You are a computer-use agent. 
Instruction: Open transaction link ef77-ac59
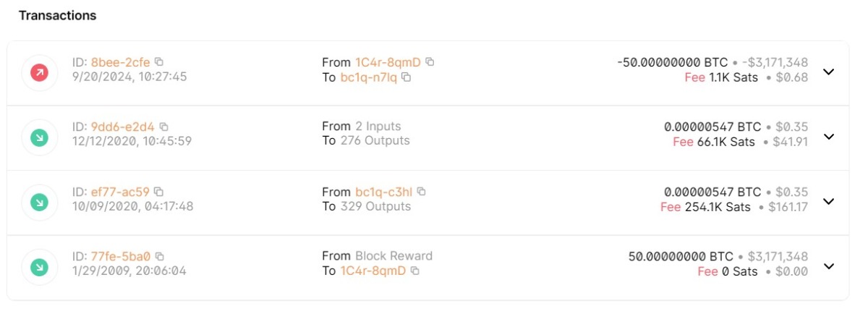(120, 192)
